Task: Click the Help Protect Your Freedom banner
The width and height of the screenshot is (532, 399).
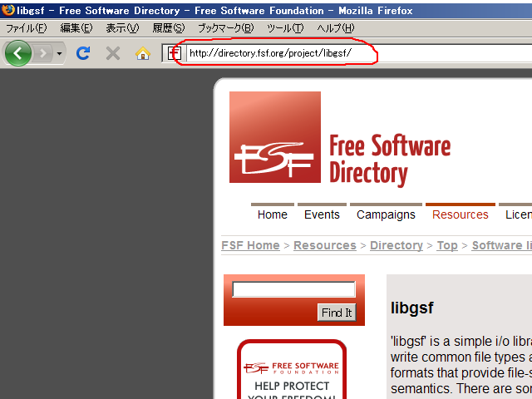Action: [x=292, y=369]
